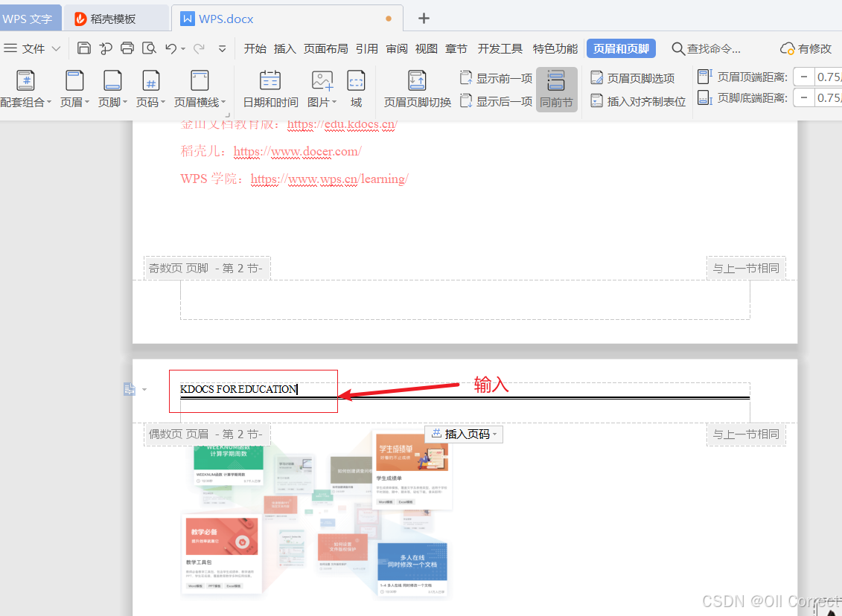Open the 开发工具 ribbon tab
Image resolution: width=842 pixels, height=616 pixels.
pyautogui.click(x=500, y=49)
